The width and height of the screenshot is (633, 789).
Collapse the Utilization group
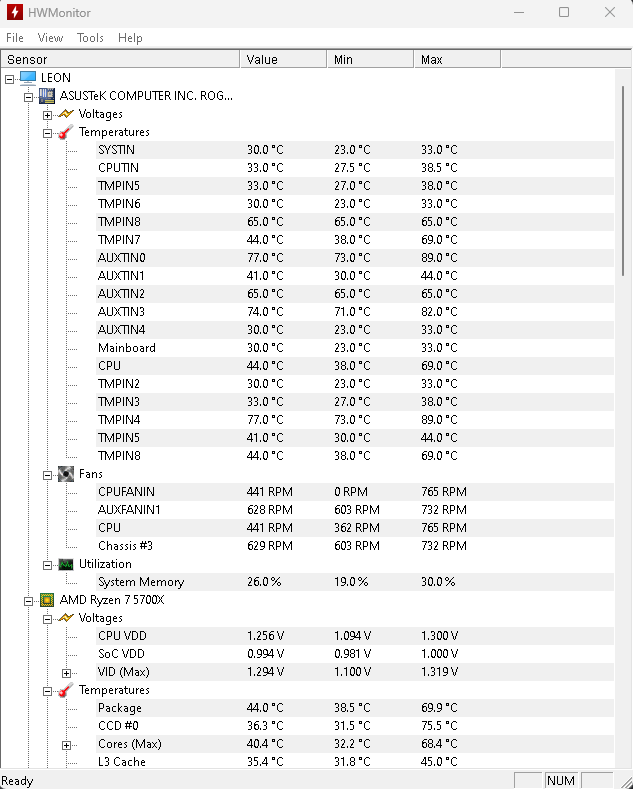click(x=47, y=566)
